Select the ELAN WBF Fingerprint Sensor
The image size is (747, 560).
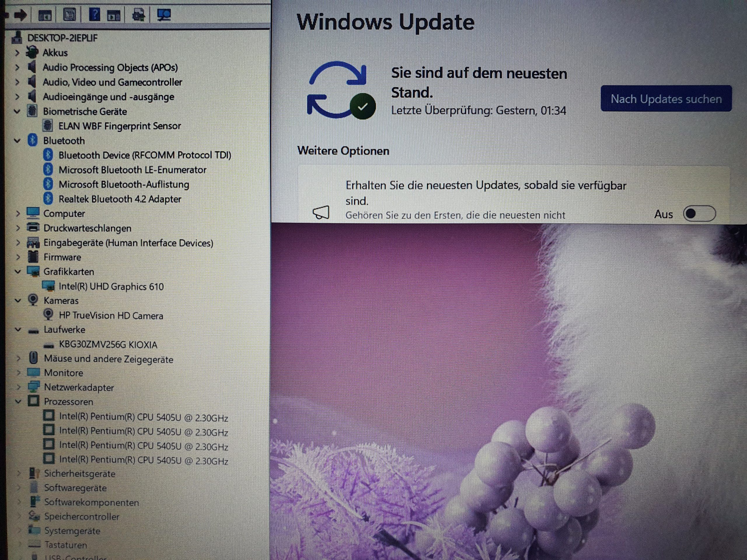tap(120, 126)
